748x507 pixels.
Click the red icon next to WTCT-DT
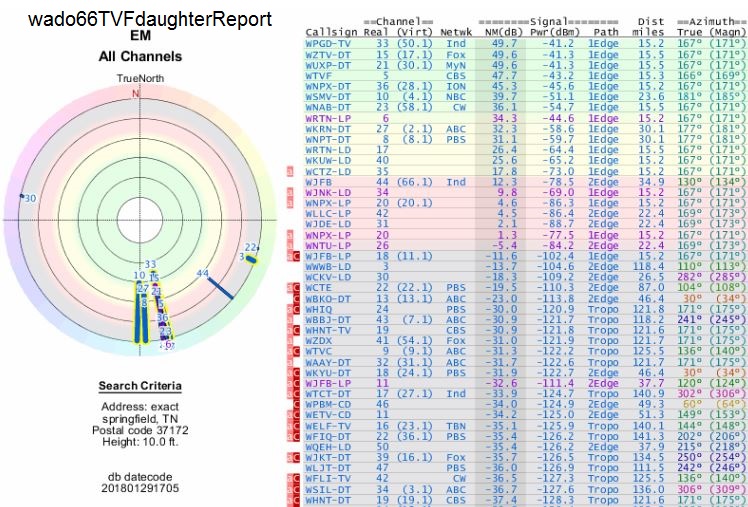coord(295,394)
